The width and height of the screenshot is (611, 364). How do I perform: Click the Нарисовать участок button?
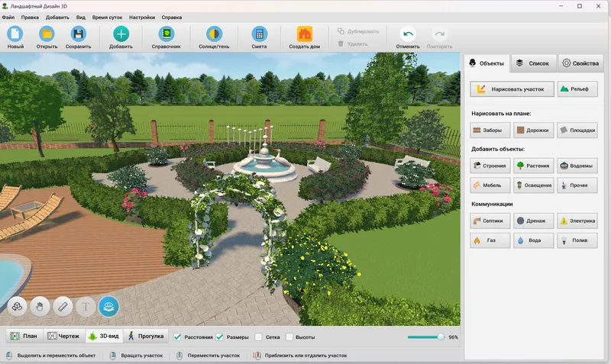click(x=512, y=89)
